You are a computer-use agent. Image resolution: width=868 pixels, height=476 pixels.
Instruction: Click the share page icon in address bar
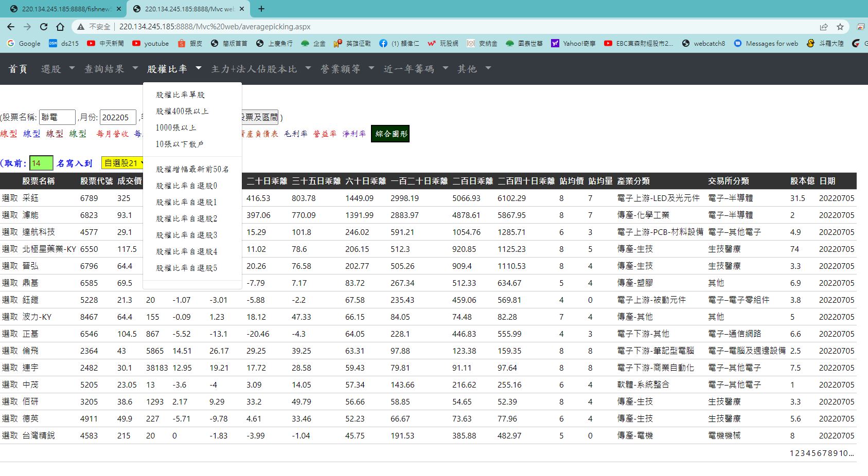[824, 27]
